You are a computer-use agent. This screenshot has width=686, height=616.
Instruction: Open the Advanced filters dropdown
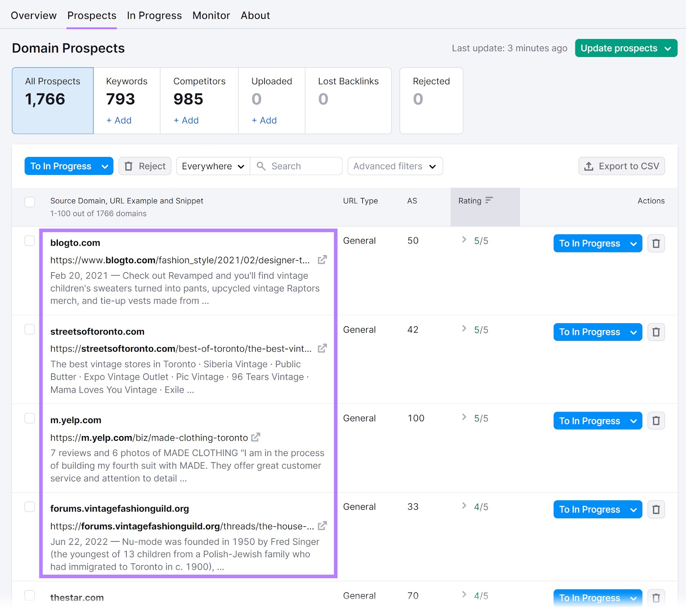point(394,166)
